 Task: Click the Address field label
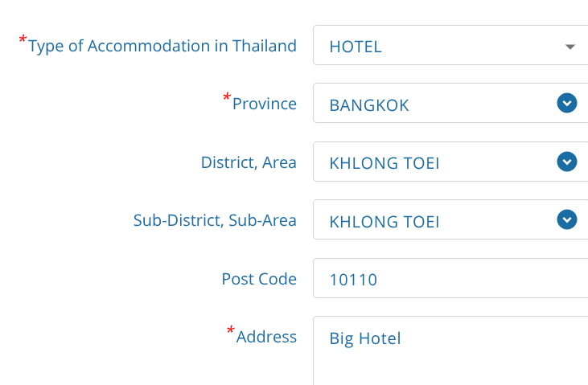point(266,337)
